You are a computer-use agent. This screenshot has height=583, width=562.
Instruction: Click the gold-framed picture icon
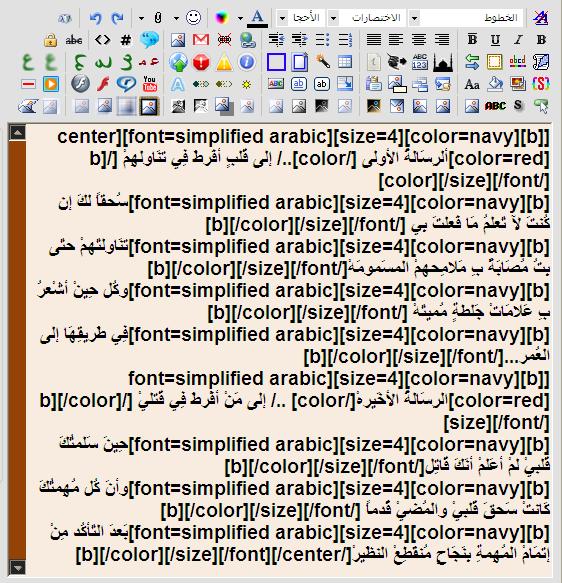pos(149,106)
